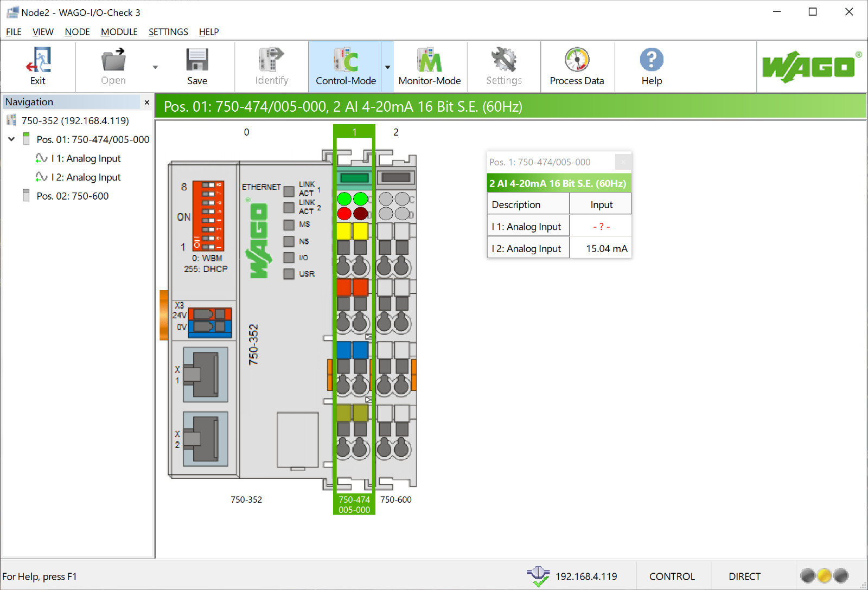This screenshot has width=868, height=590.
Task: Open the VIEW menu
Action: (x=43, y=32)
